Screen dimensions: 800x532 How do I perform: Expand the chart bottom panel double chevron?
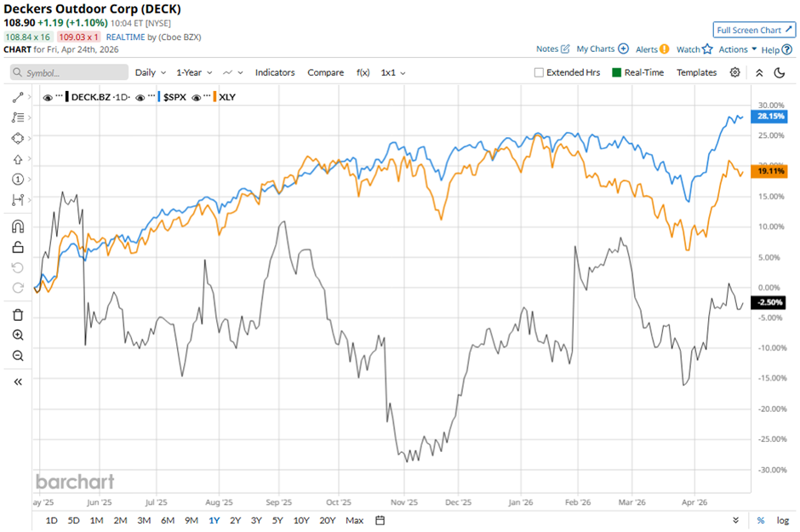click(x=735, y=520)
